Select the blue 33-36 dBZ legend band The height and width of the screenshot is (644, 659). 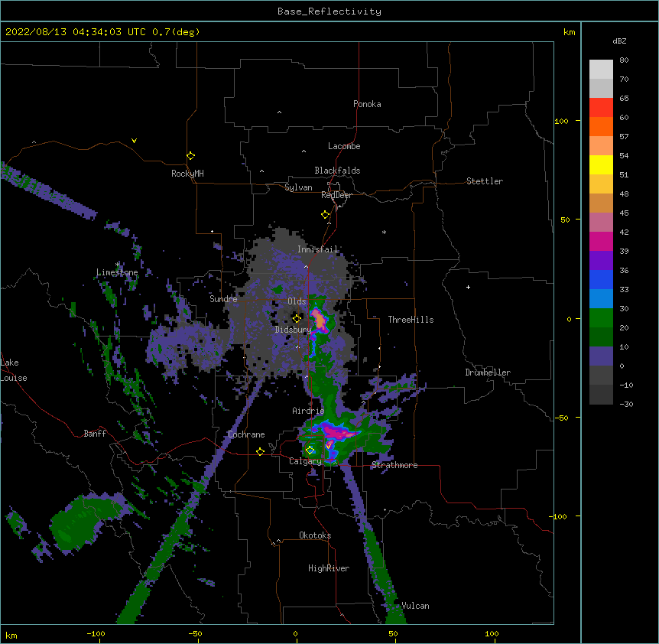point(601,279)
